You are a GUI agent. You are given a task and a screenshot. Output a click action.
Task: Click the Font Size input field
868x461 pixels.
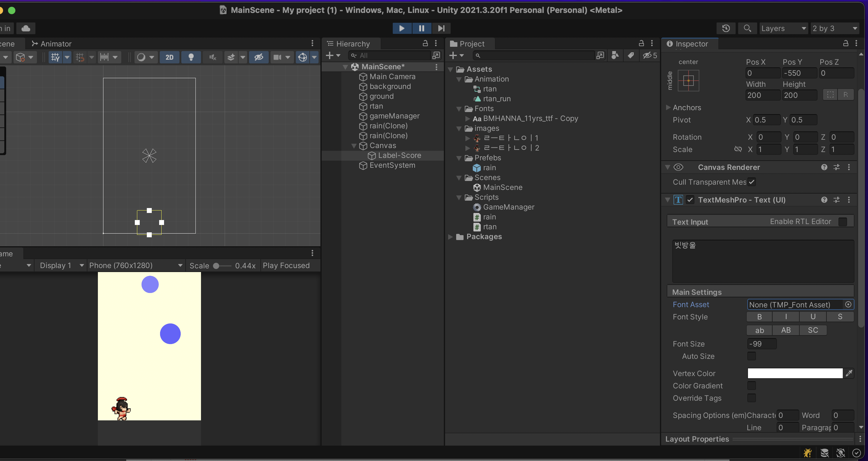pyautogui.click(x=762, y=344)
